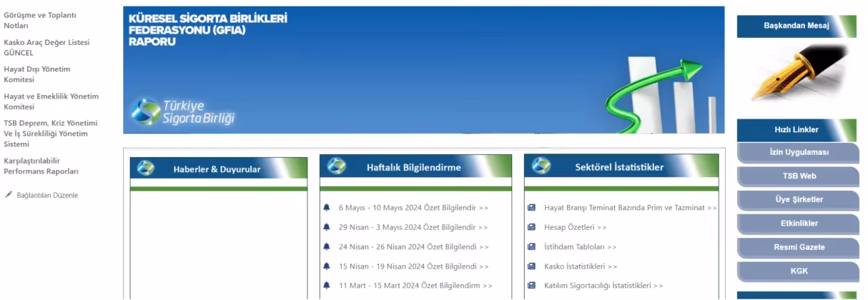Screen dimensions: 868x300
Task: Open 15 Nisan - 19 Nisan 2024 summary
Action: click(414, 266)
